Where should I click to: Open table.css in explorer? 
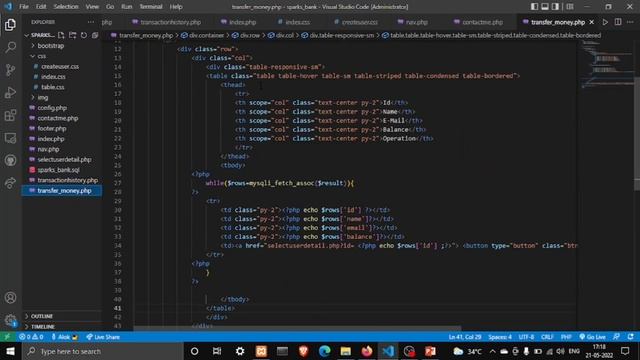click(53, 87)
